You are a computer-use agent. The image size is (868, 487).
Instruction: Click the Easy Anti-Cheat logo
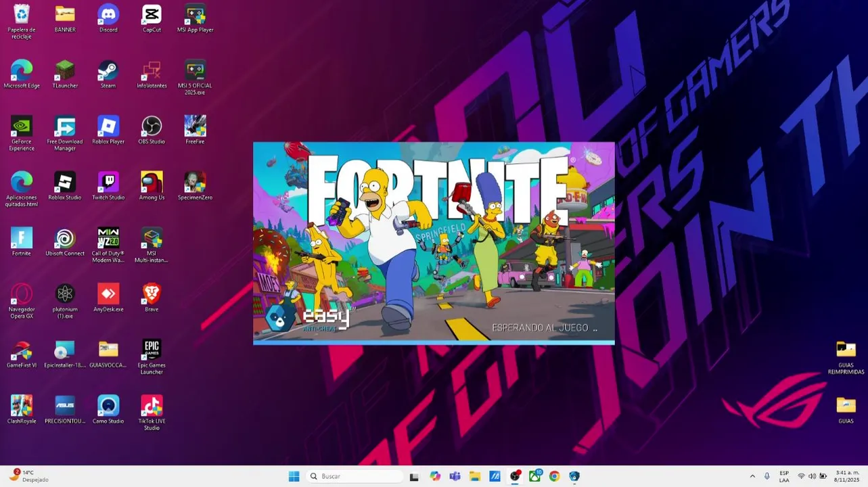(x=309, y=318)
